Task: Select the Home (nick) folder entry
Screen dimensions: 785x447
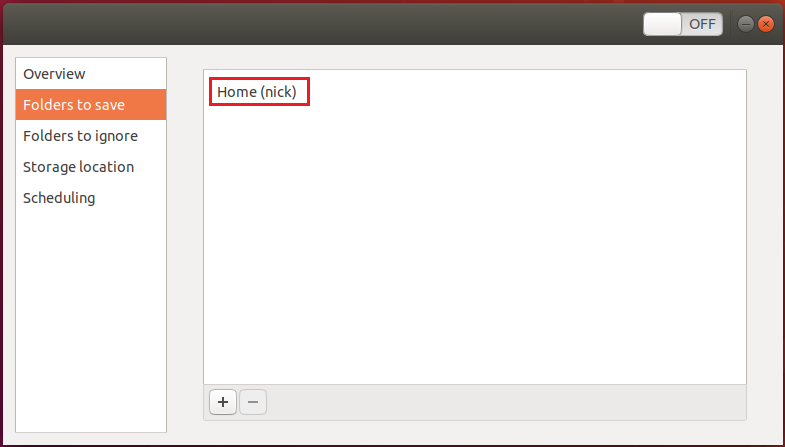Action: pyautogui.click(x=257, y=92)
